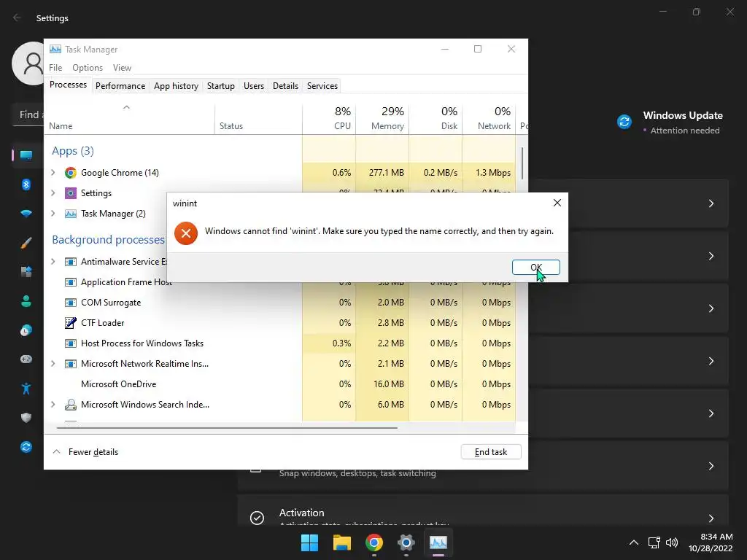
Task: Select the Application Frame Host icon
Action: (x=71, y=282)
